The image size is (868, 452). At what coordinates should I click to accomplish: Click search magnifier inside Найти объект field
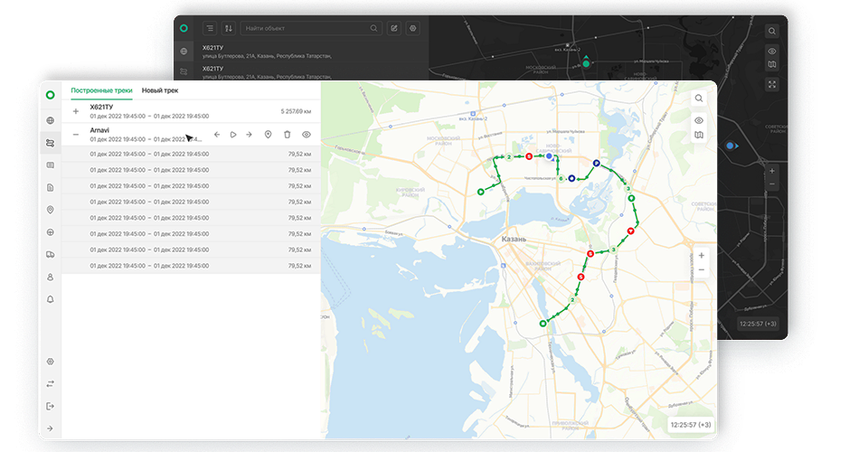point(373,28)
